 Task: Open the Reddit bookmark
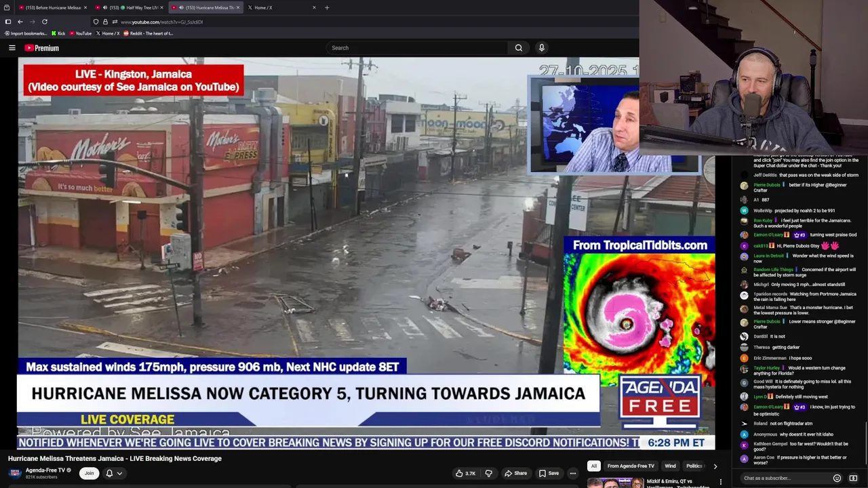(148, 33)
